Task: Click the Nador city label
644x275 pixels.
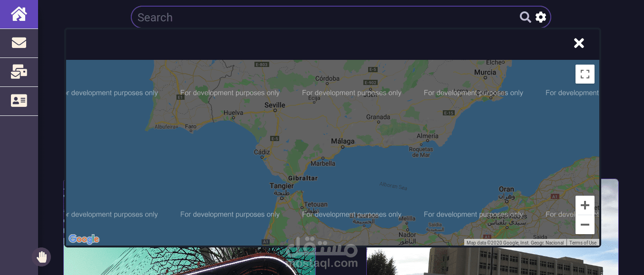Action: click(407, 235)
